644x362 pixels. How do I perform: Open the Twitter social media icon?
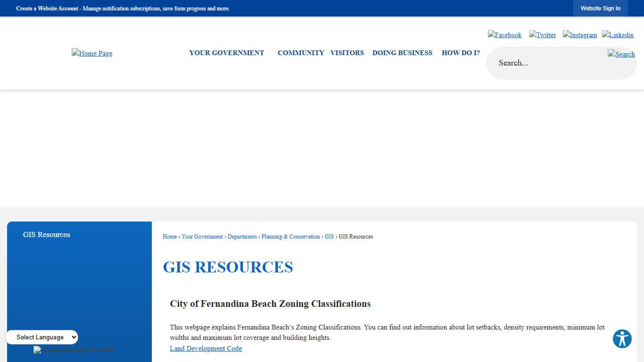(x=542, y=34)
